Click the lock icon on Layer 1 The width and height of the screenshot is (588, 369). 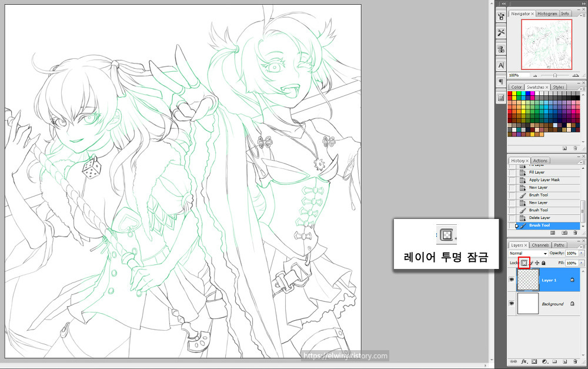(x=572, y=280)
